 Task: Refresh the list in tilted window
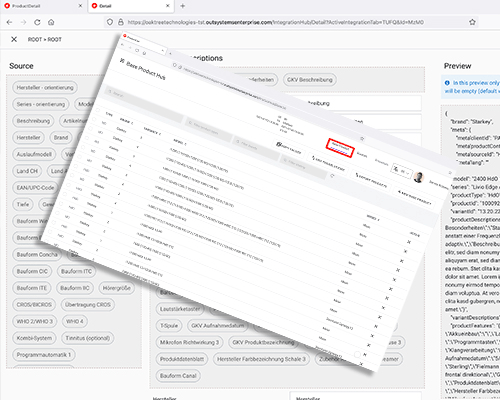pyautogui.click(x=332, y=176)
